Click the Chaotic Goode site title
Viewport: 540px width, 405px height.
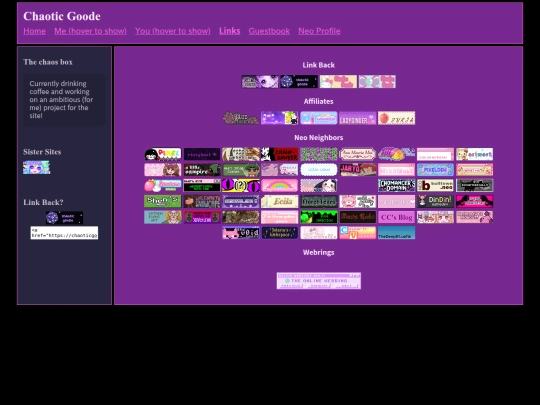(62, 16)
